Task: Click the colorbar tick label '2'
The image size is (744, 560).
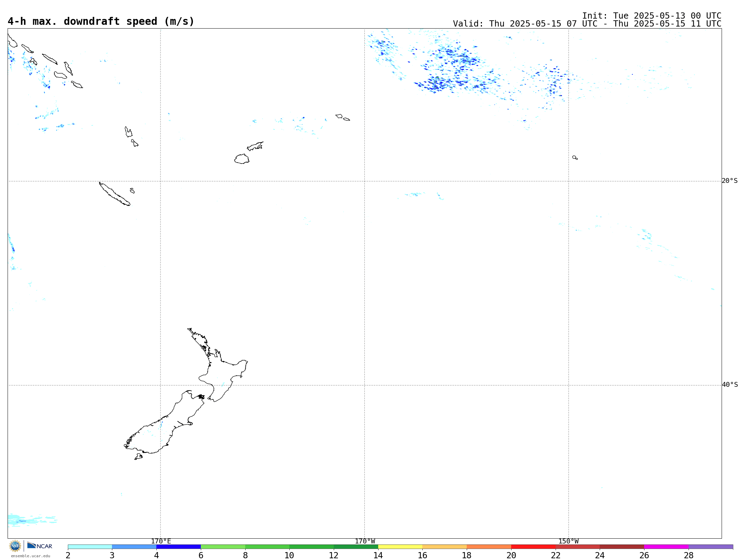Action: 68,556
